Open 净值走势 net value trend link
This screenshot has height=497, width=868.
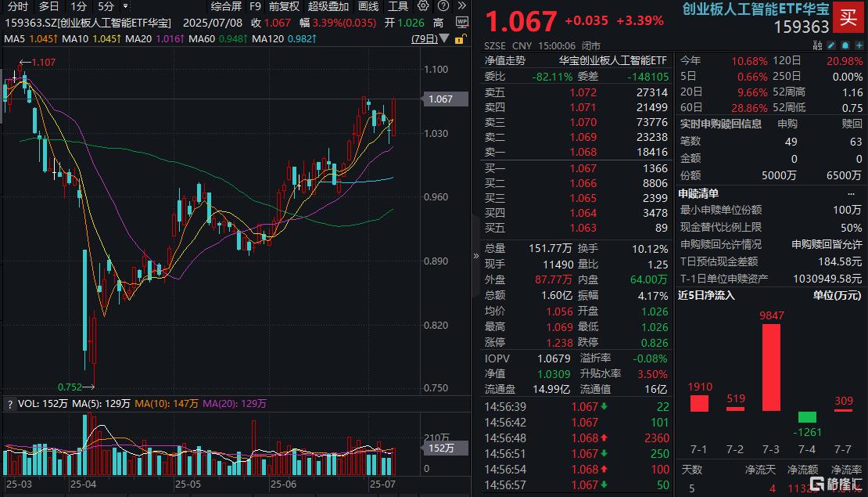click(505, 60)
